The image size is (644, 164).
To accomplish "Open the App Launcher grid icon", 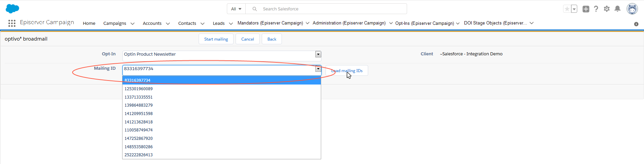I will 12,23.
